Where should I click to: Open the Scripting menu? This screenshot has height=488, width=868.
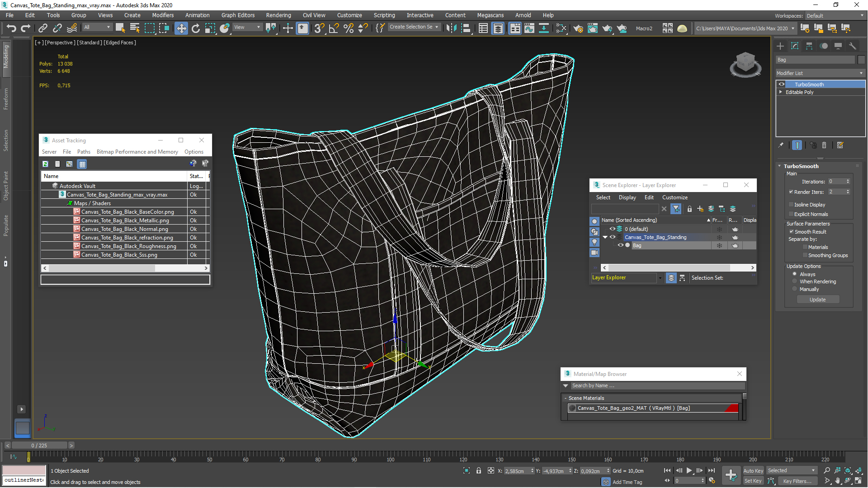[x=384, y=15]
